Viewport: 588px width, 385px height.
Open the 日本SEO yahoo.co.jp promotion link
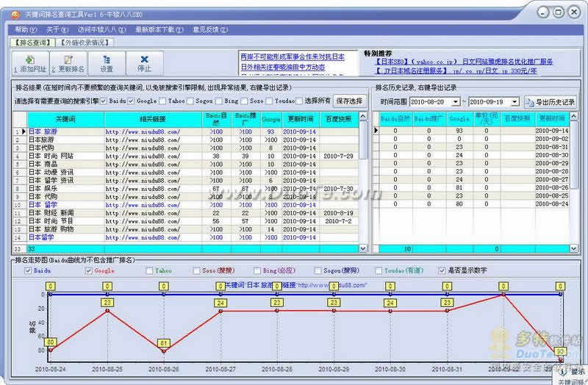click(x=464, y=62)
